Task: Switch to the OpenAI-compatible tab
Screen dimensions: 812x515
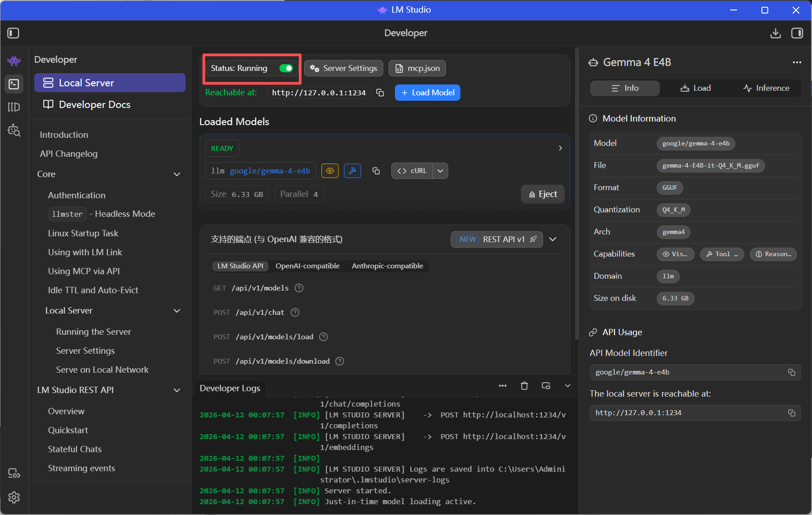Action: (307, 266)
